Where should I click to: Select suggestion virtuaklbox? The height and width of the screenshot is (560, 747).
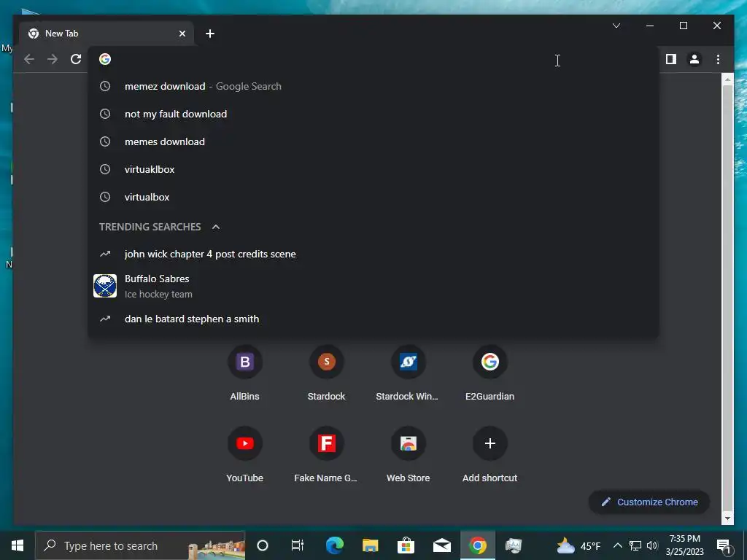click(373, 169)
